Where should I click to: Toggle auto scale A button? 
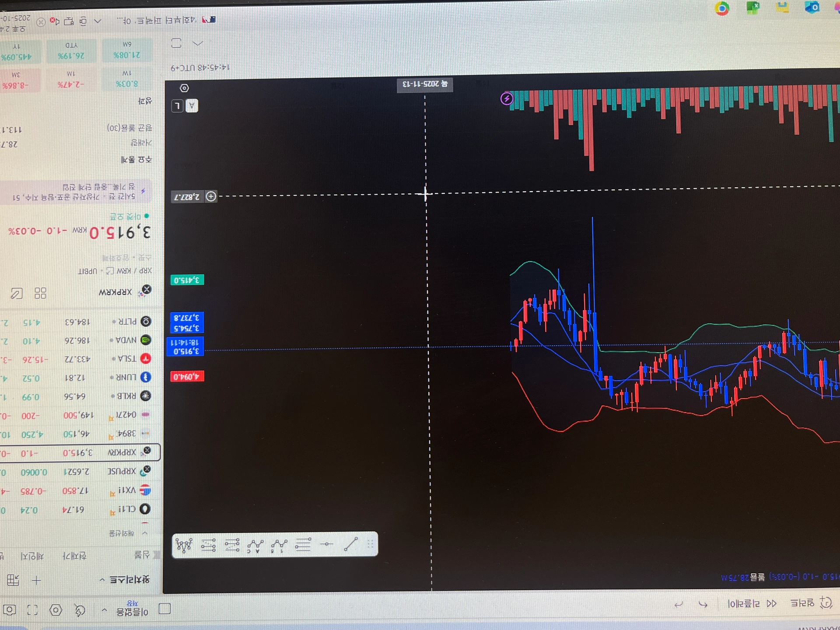[192, 106]
